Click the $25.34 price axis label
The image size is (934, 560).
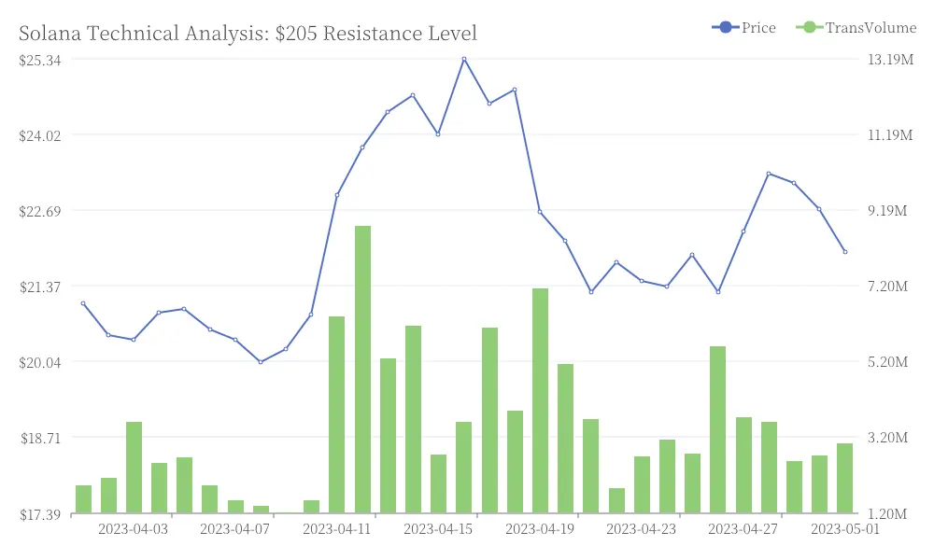coord(40,60)
